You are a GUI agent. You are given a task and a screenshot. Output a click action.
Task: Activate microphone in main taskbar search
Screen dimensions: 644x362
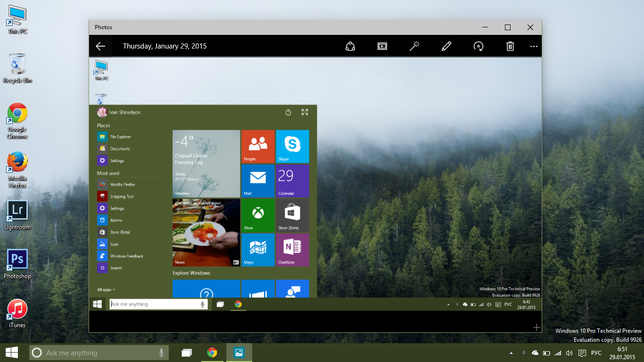(x=161, y=353)
